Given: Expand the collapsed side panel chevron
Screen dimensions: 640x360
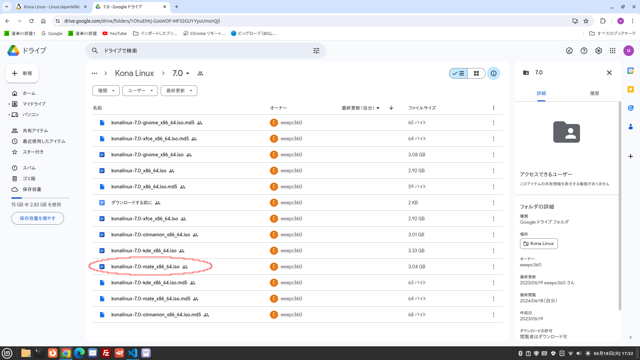Looking at the screenshot, I should 631,337.
